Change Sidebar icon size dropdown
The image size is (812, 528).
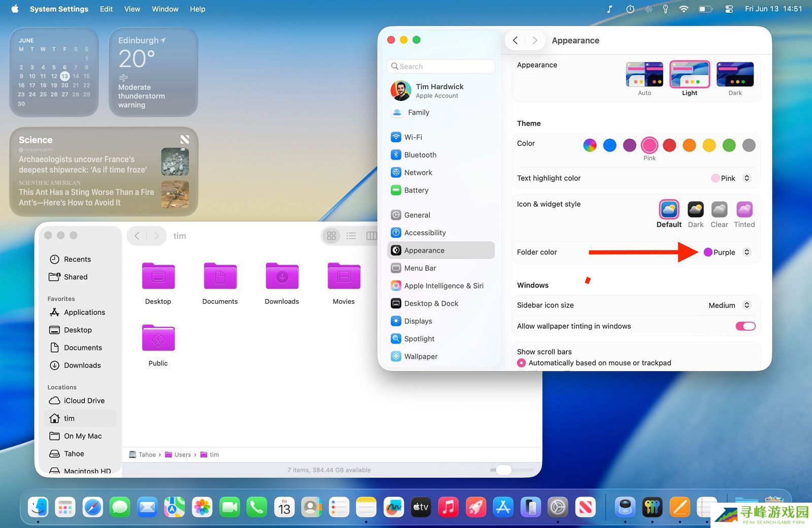point(729,305)
